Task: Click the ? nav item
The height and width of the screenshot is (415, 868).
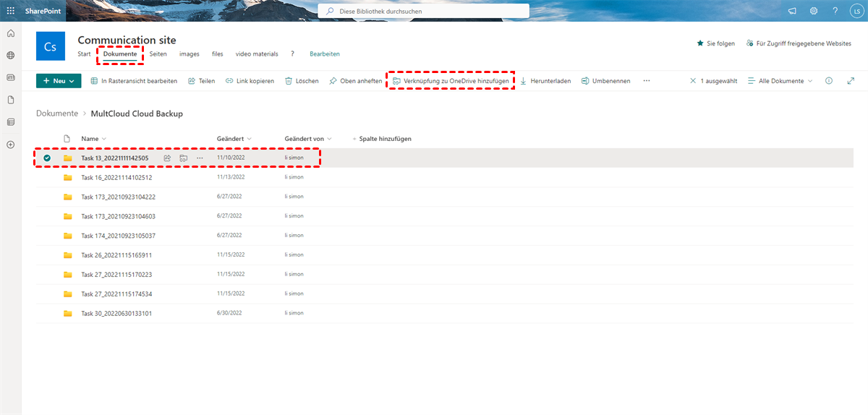Action: tap(292, 54)
